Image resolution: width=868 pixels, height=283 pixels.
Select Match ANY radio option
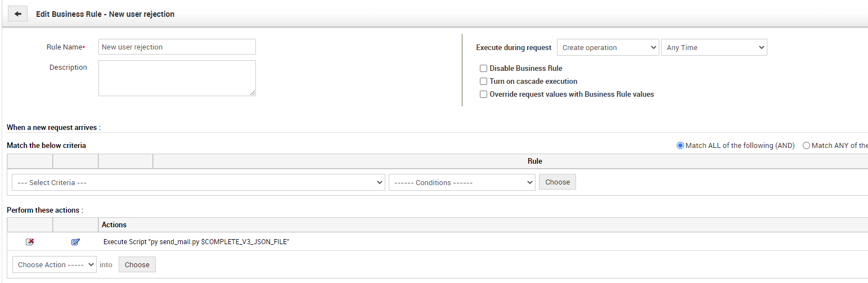[806, 146]
